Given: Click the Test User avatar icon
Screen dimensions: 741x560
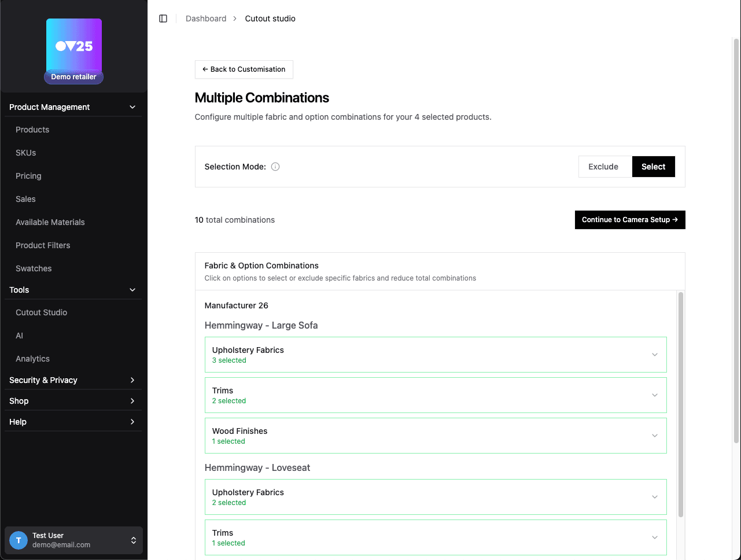Looking at the screenshot, I should coord(19,540).
